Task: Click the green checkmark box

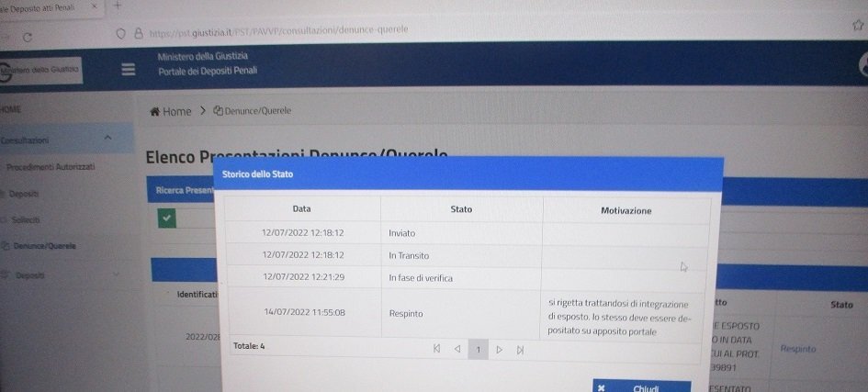Action: pos(166,218)
